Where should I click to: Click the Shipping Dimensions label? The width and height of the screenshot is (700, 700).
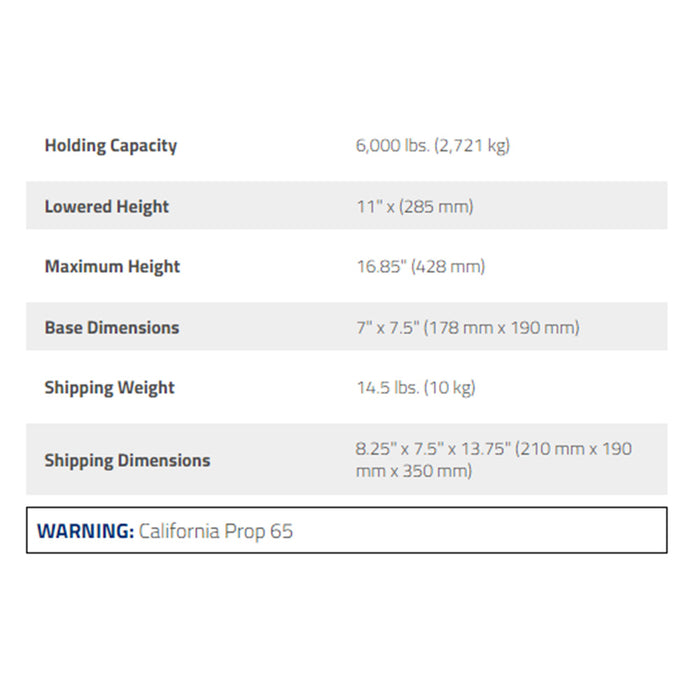[x=127, y=461]
